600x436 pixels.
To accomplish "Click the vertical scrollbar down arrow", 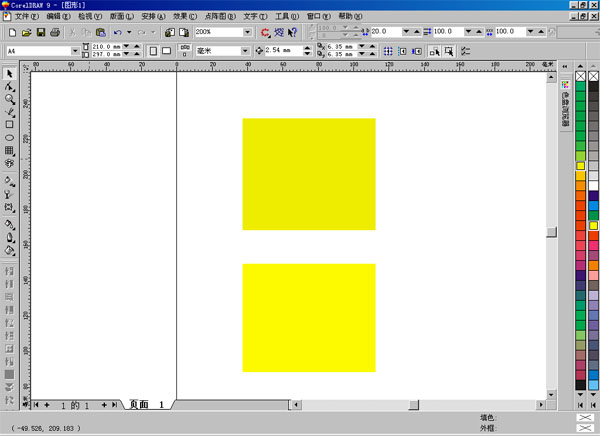I will (551, 395).
